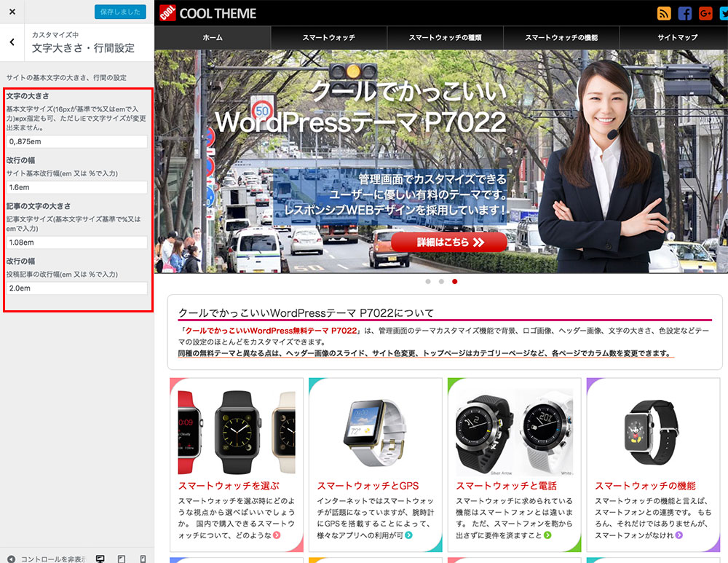The image size is (728, 563).
Task: Click the hero headline クールでかっこいい
Action: point(408,91)
